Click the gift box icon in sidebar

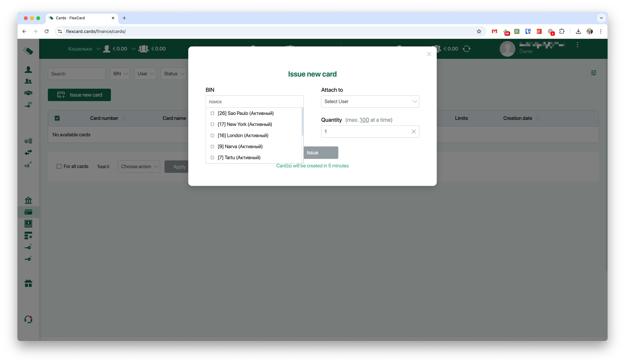28,283
